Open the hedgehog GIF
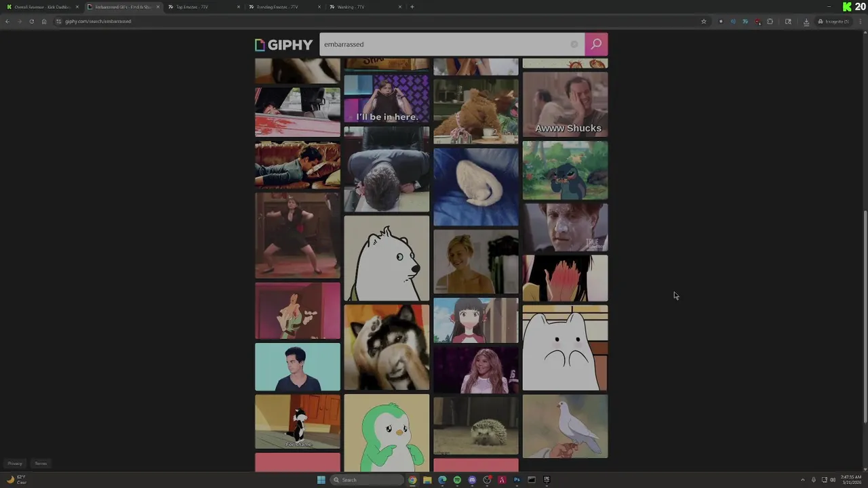 pyautogui.click(x=475, y=426)
